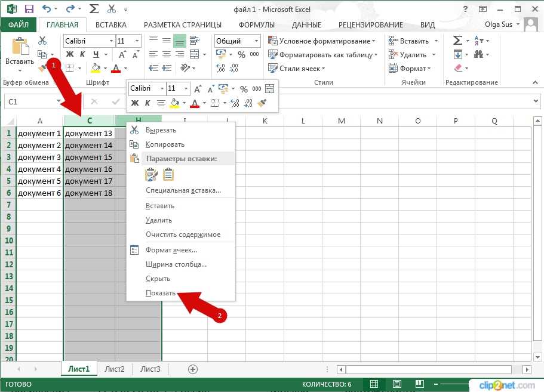Screen dimensions: 544x392
Task: Toggle bold Ж on mini toolbar
Action: click(x=135, y=103)
